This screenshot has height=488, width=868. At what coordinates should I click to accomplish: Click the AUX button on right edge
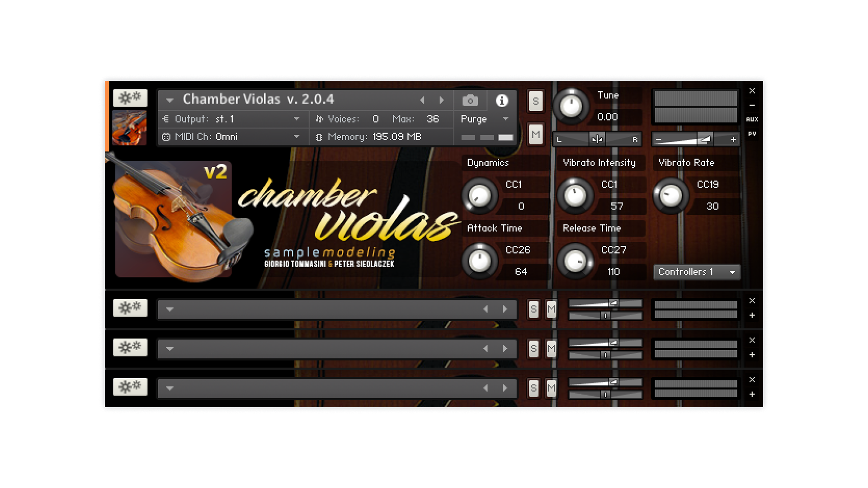click(752, 119)
